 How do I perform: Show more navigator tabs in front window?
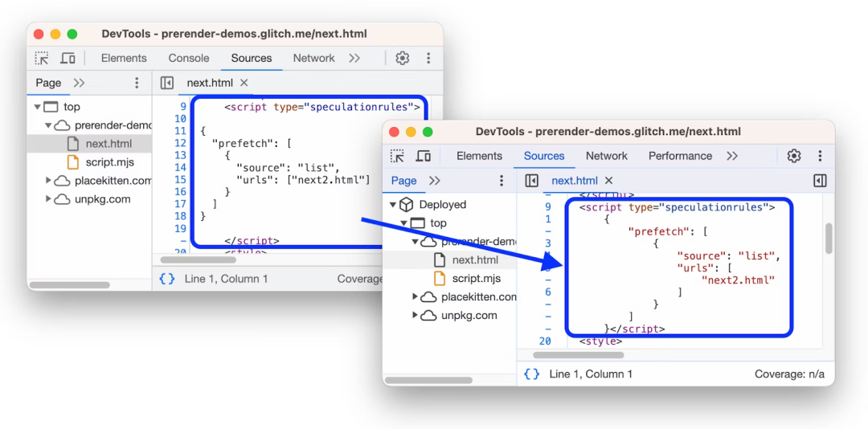point(435,181)
